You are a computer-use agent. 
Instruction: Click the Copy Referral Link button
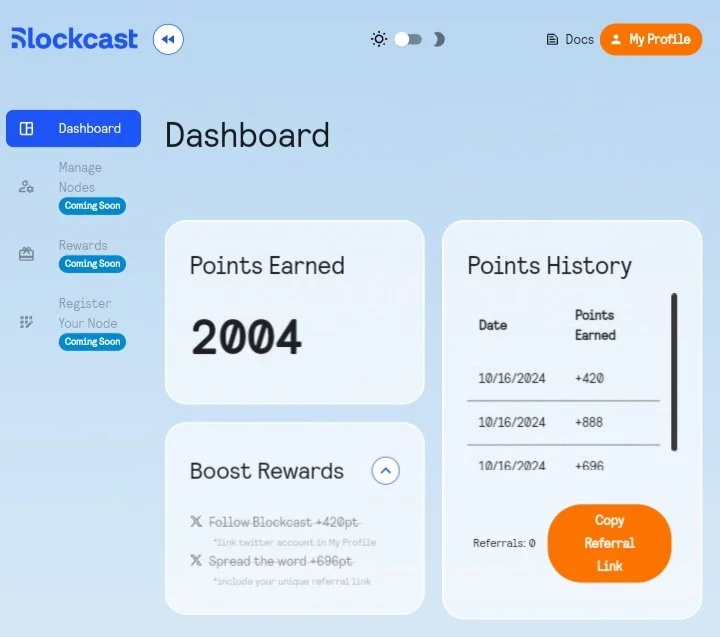609,543
